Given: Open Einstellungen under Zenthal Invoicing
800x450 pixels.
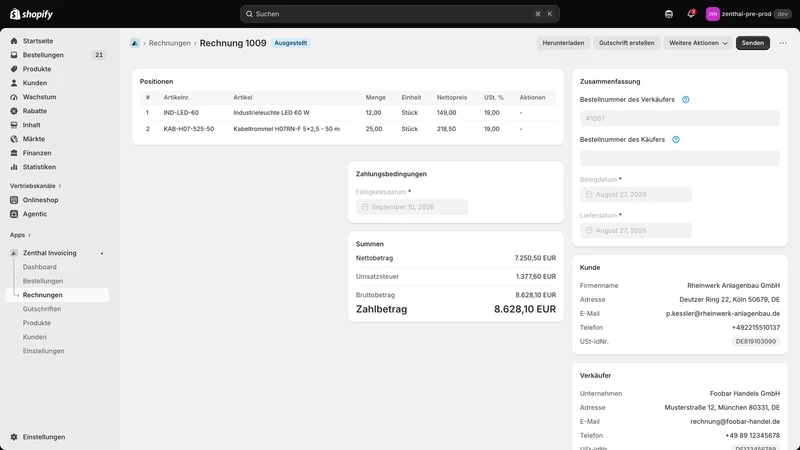Looking at the screenshot, I should point(43,351).
